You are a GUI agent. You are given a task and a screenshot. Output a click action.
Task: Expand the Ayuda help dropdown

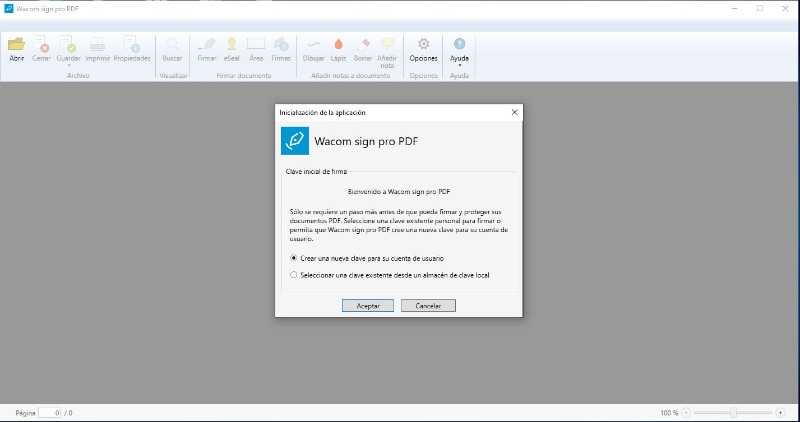coord(459,66)
